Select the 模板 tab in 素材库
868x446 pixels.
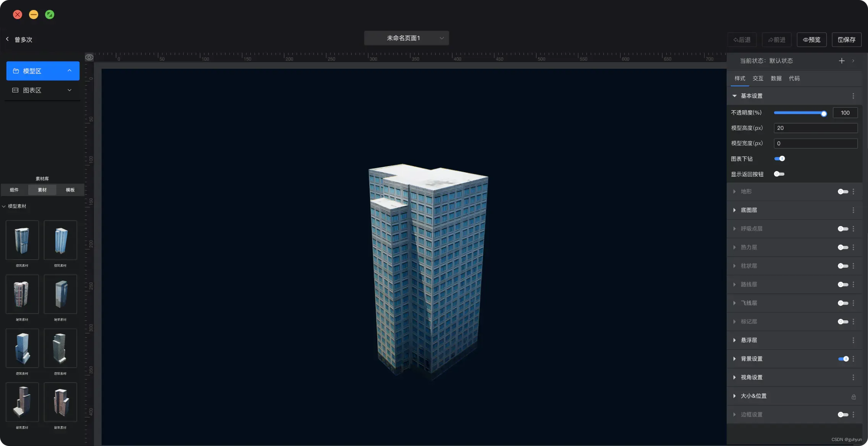(70, 190)
